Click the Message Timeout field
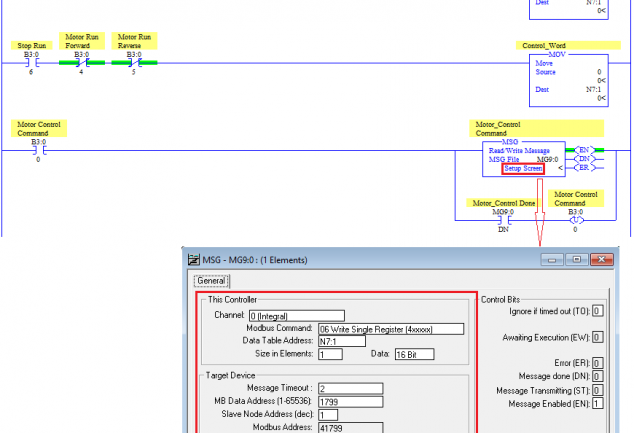The image size is (634, 433). (x=350, y=389)
